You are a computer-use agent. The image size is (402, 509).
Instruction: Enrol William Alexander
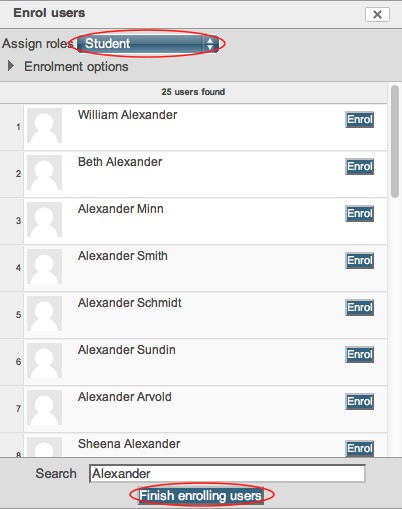click(359, 119)
